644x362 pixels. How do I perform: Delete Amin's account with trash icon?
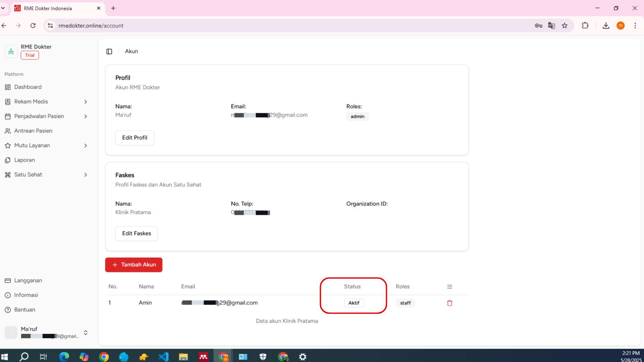[x=450, y=303]
